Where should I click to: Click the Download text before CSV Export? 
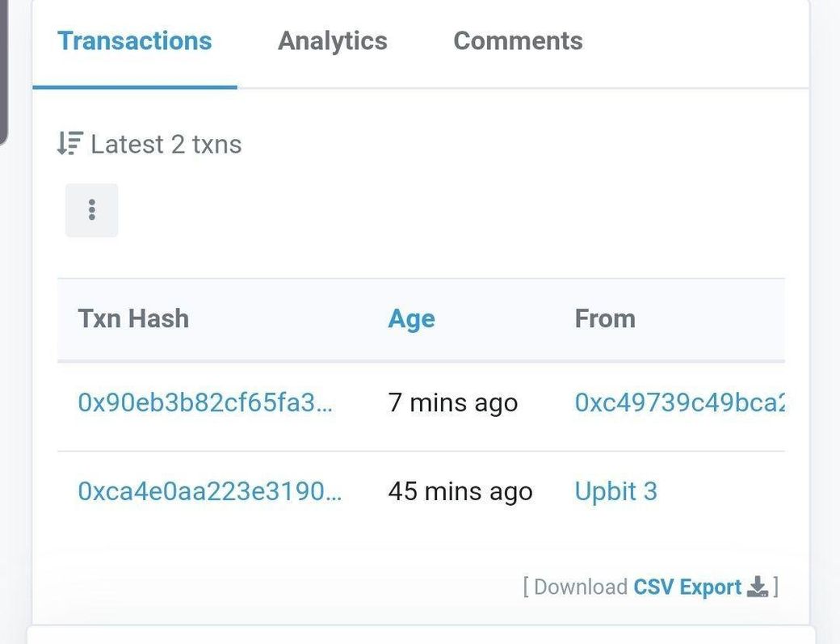click(x=580, y=587)
